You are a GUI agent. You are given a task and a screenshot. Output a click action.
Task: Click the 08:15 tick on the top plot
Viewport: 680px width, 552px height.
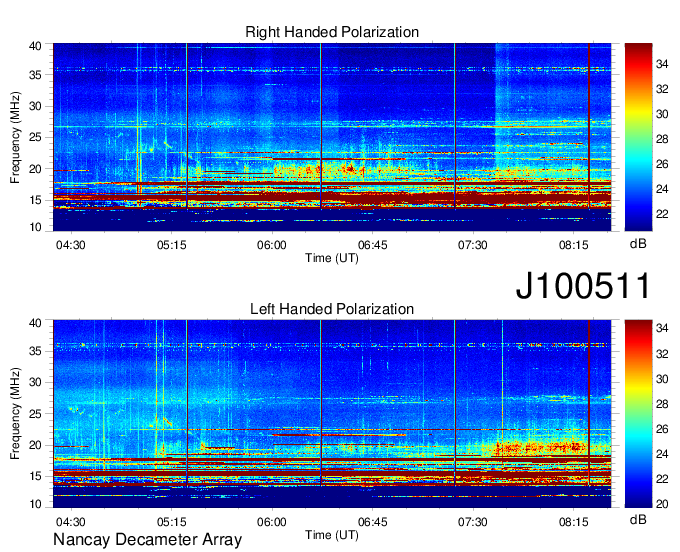point(573,245)
